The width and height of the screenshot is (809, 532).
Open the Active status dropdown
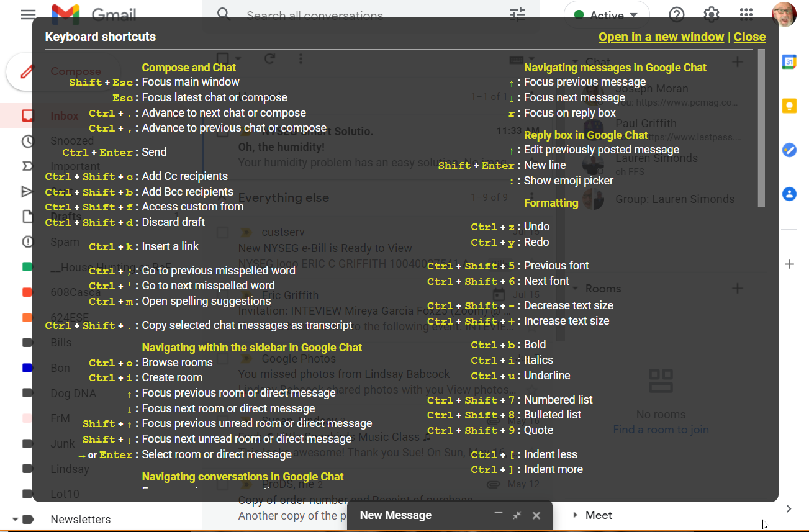(607, 15)
